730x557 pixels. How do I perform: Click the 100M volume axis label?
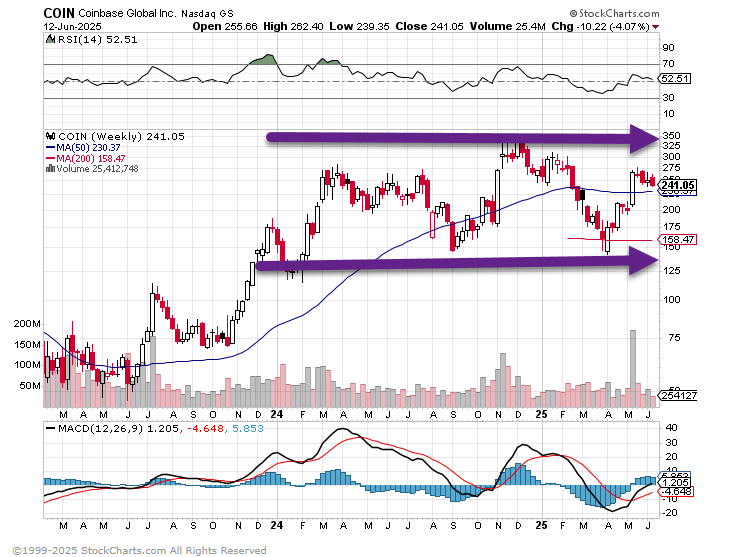tap(27, 365)
